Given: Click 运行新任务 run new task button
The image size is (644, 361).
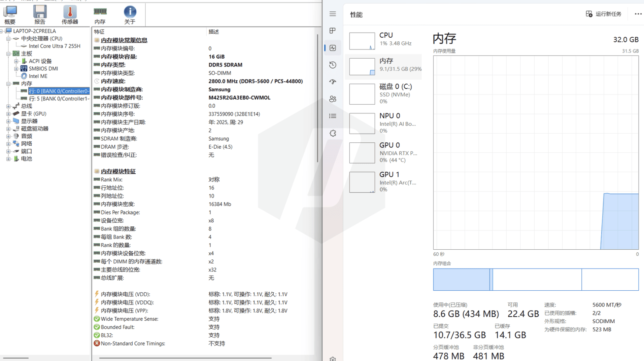Looking at the screenshot, I should point(604,14).
